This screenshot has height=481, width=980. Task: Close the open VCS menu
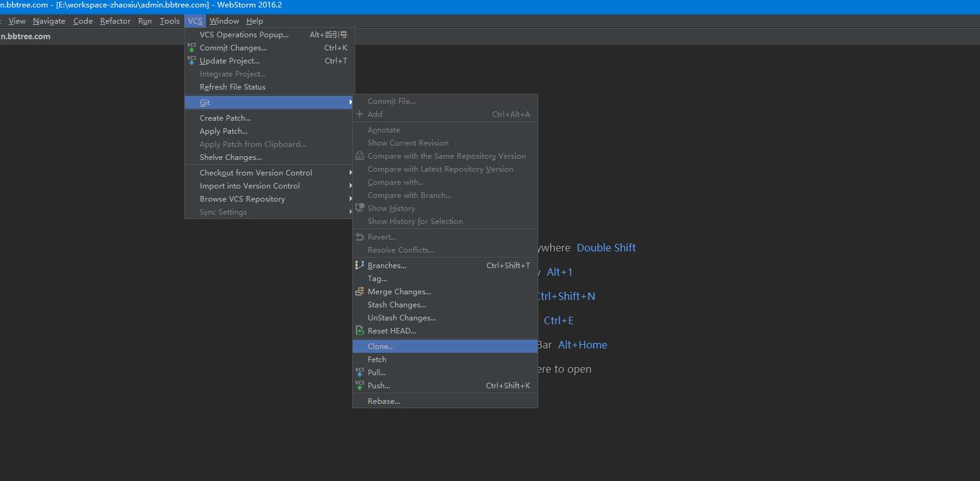[195, 21]
